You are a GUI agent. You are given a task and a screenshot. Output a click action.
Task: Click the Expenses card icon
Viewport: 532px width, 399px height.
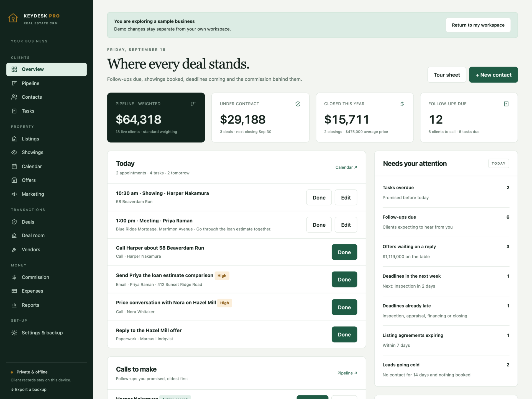coord(14,291)
